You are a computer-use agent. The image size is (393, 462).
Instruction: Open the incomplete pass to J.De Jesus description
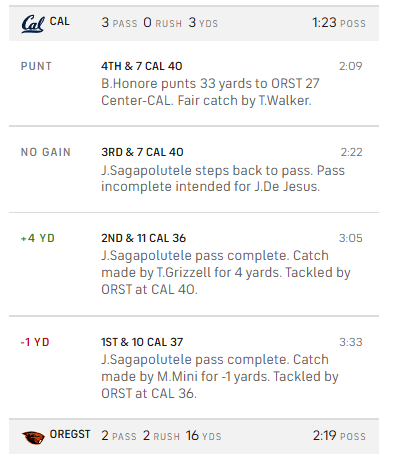(223, 178)
